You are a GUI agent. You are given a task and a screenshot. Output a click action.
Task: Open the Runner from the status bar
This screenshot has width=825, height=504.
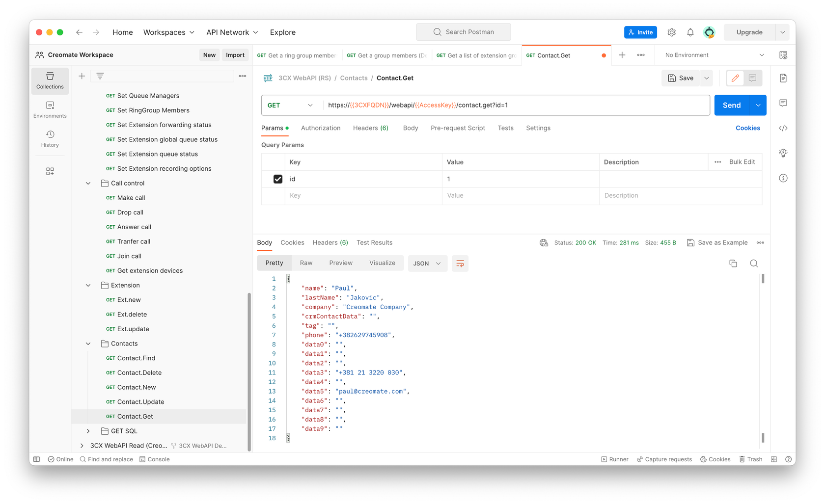coord(614,459)
